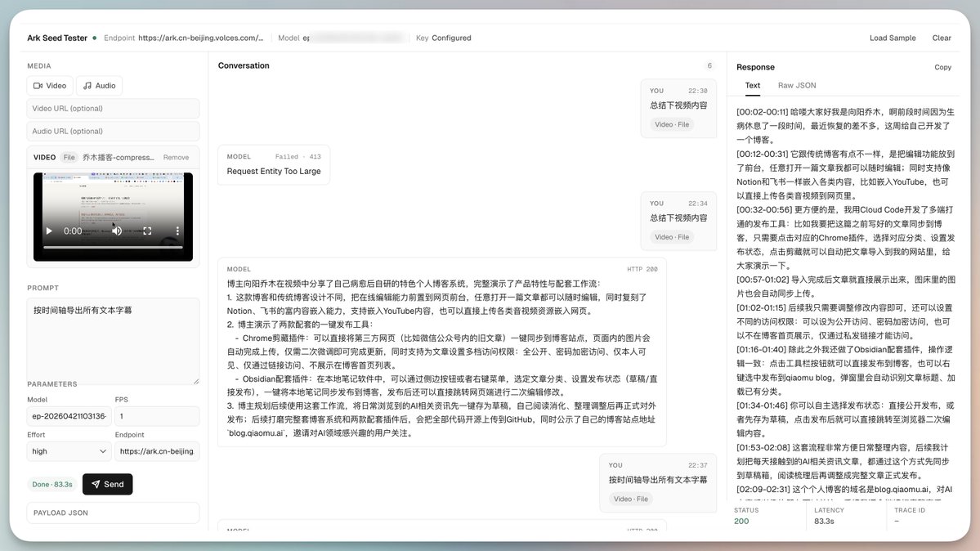Mute the video with the speaker icon
Viewport: 980px width, 551px height.
[117, 230]
